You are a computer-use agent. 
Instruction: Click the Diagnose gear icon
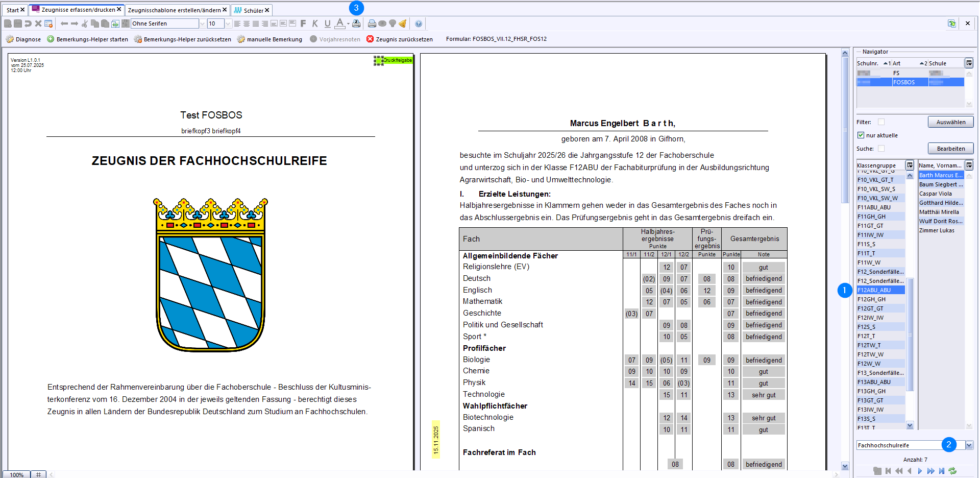coord(10,39)
